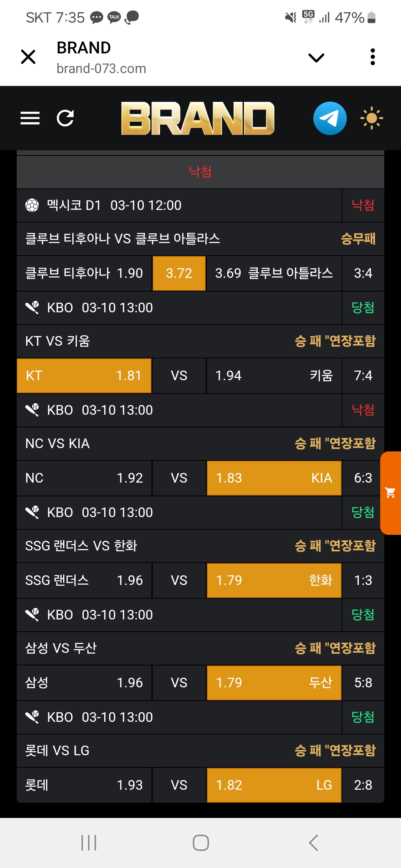Screen dimensions: 401x868
Task: Close the in-app browser
Action: [x=28, y=57]
